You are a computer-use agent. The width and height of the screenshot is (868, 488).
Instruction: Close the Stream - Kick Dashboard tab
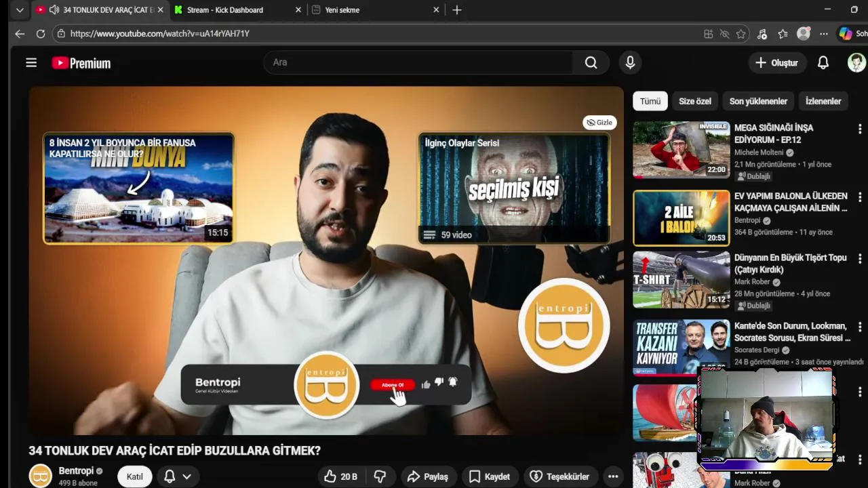298,10
